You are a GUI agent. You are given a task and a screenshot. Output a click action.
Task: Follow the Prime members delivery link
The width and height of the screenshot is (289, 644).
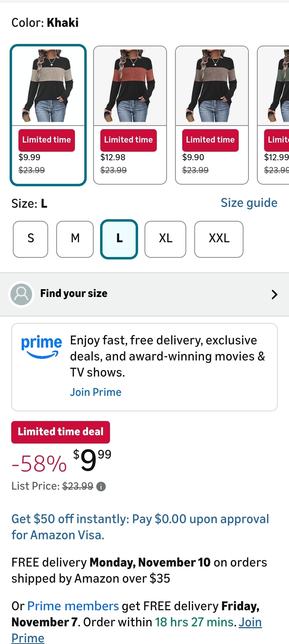pyautogui.click(x=73, y=606)
